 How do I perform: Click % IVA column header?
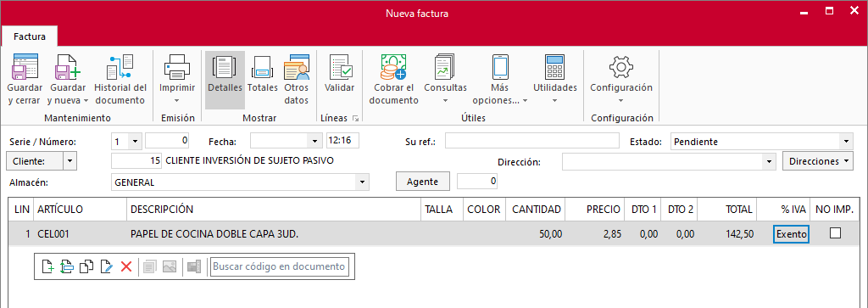(783, 210)
